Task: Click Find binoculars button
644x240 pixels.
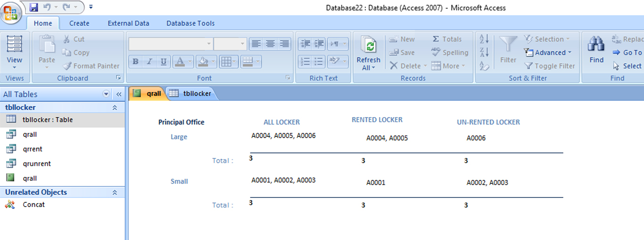Action: [596, 50]
